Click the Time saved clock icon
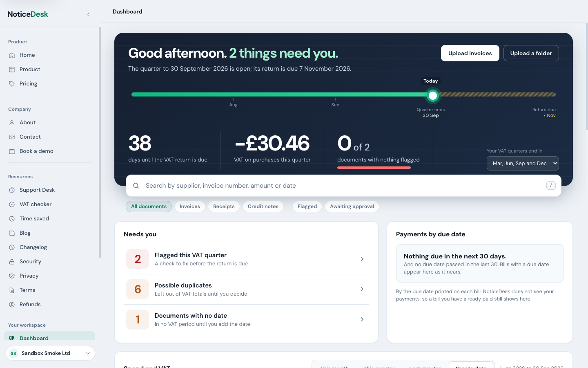The image size is (588, 368). (12, 219)
